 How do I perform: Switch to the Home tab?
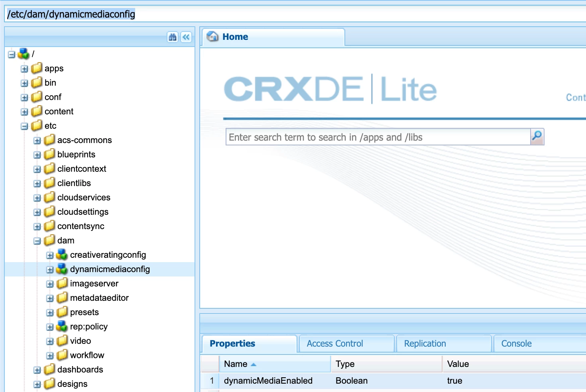point(273,37)
